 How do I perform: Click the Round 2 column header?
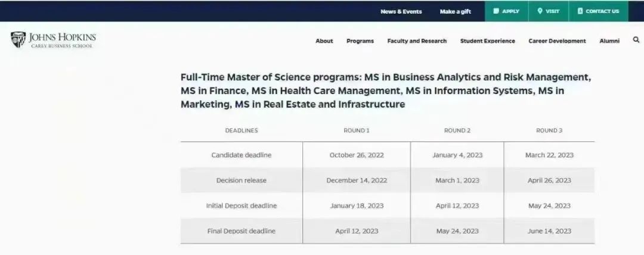pos(457,130)
